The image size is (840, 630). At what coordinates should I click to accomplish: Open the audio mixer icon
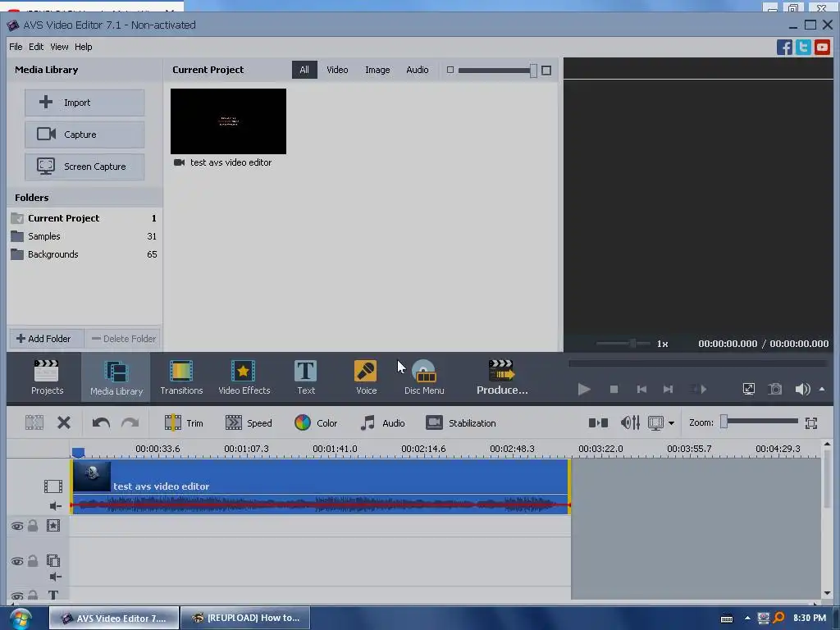coord(630,422)
